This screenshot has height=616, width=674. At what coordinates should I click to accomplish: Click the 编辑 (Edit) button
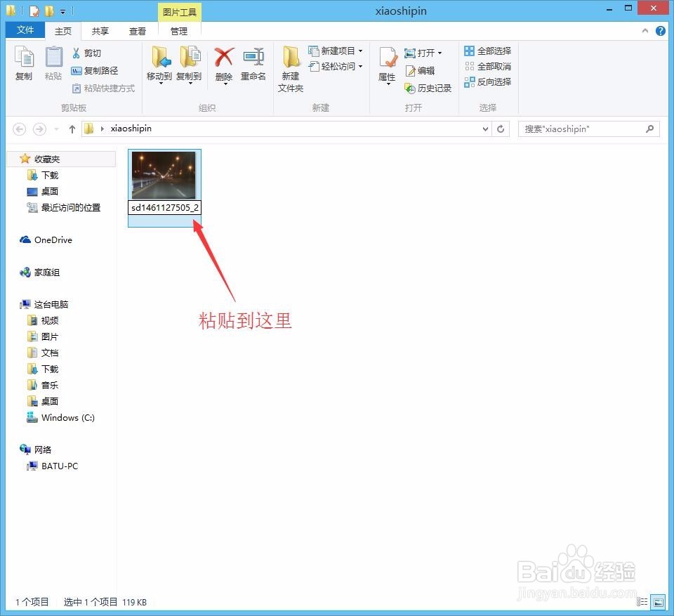421,70
